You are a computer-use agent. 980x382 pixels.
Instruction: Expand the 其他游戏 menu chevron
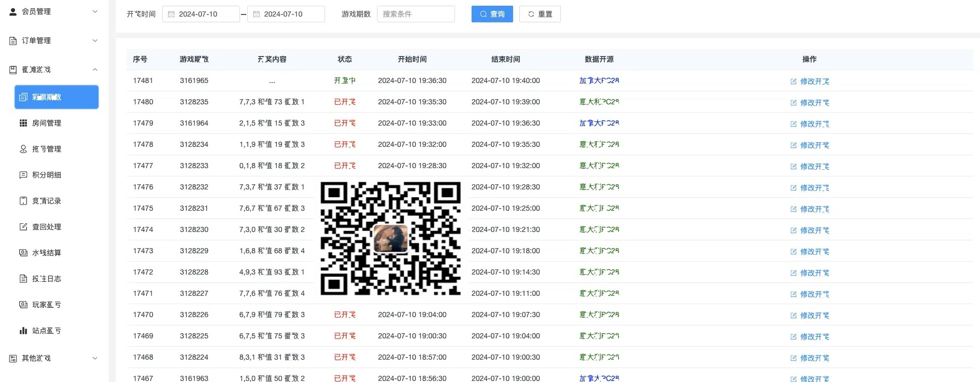coord(95,358)
